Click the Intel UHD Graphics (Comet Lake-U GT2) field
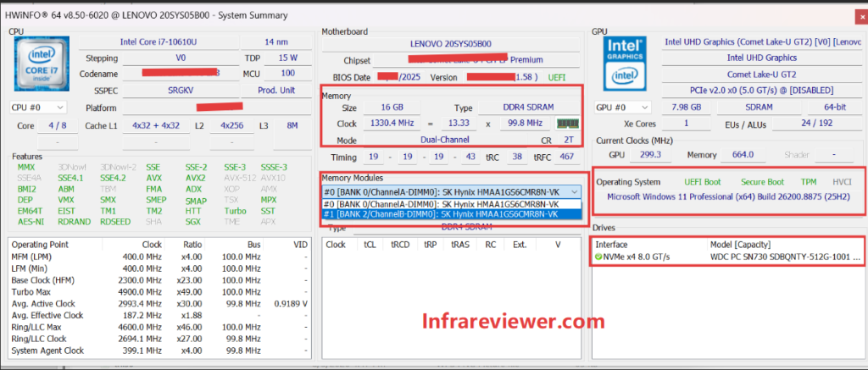The width and height of the screenshot is (868, 370). 762,42
